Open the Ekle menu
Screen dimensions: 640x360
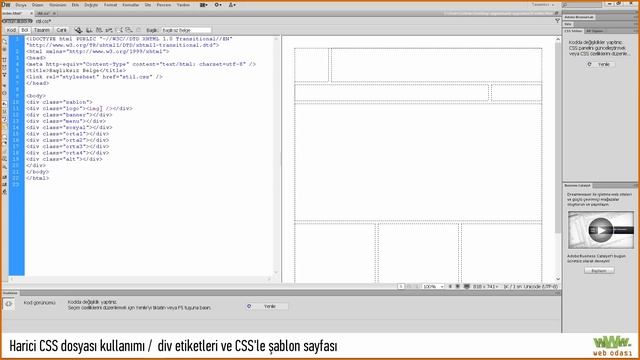(x=75, y=5)
